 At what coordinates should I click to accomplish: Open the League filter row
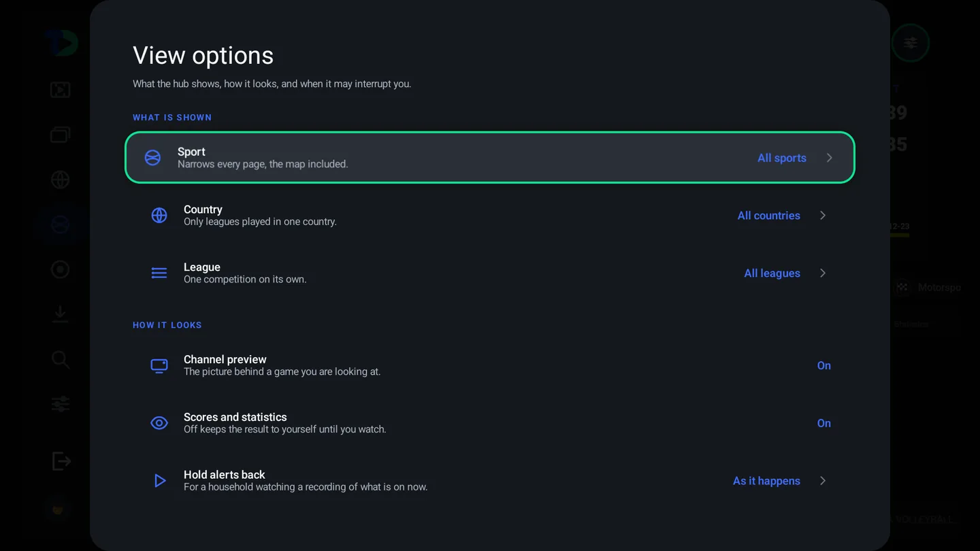490,273
